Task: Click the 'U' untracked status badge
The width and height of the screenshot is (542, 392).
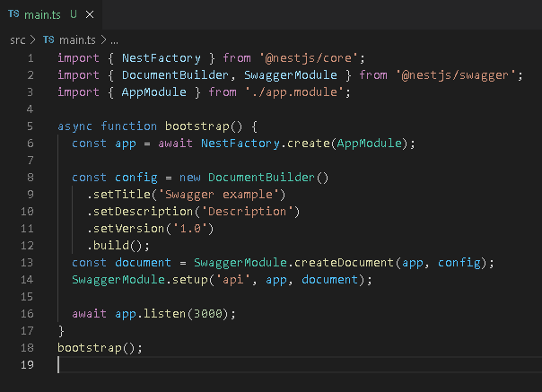Action: tap(74, 14)
